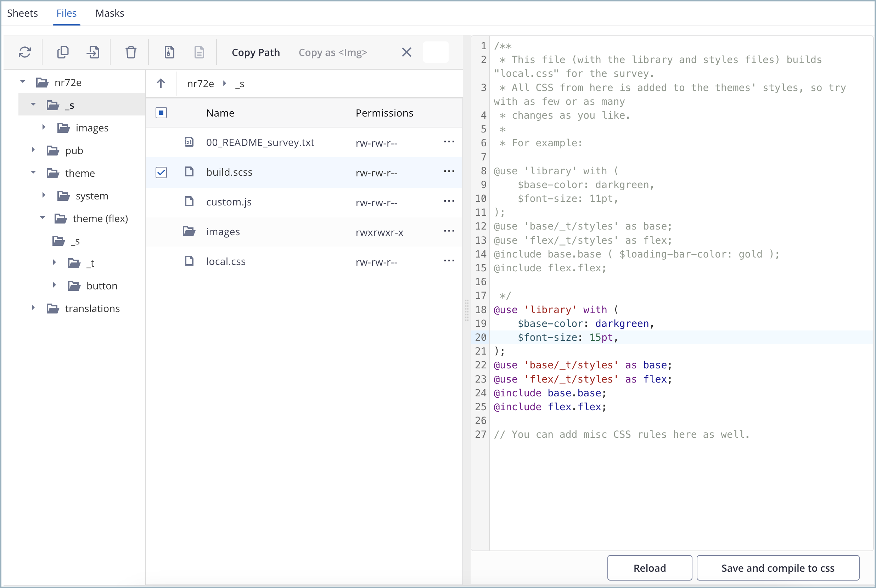Screen dimensions: 876x588
Task: Toggle the select-all checkbox in header
Action: (x=161, y=113)
